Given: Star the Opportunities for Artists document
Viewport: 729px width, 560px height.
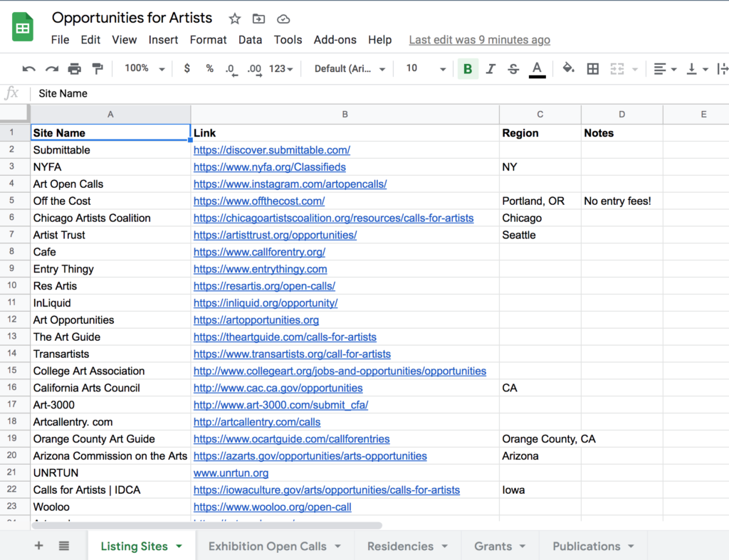Looking at the screenshot, I should pos(235,19).
